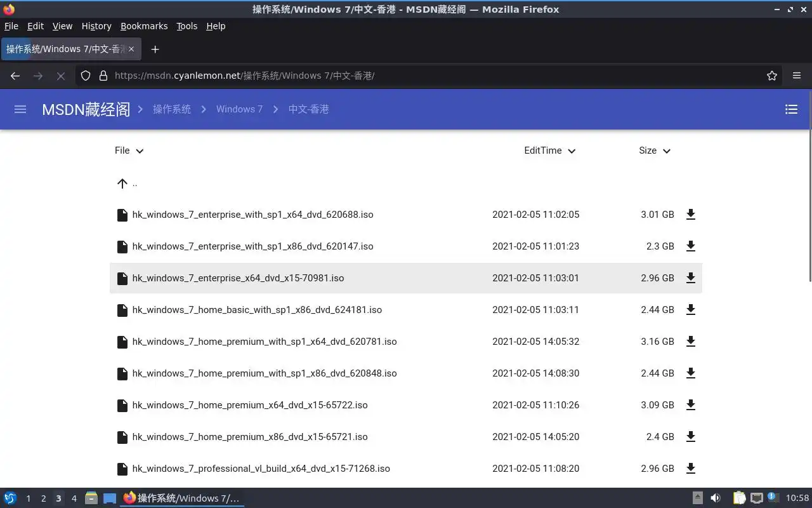
Task: Open the Help menu
Action: (216, 26)
